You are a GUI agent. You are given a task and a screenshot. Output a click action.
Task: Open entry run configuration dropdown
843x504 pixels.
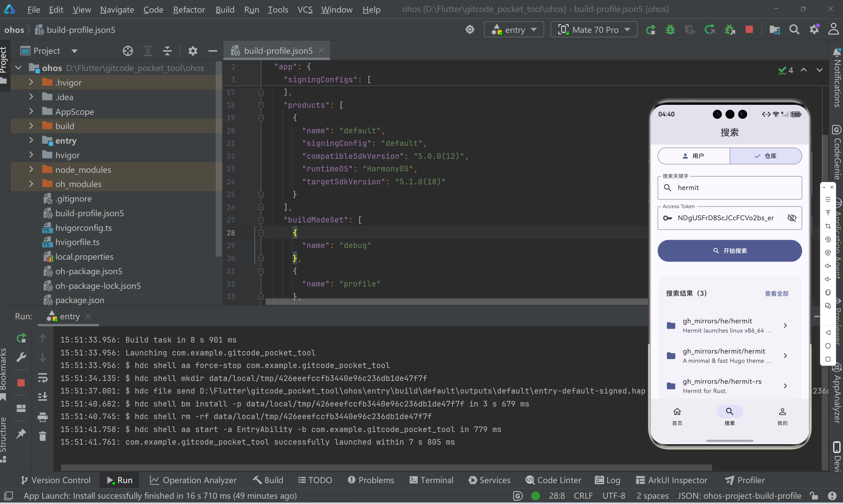(x=514, y=30)
